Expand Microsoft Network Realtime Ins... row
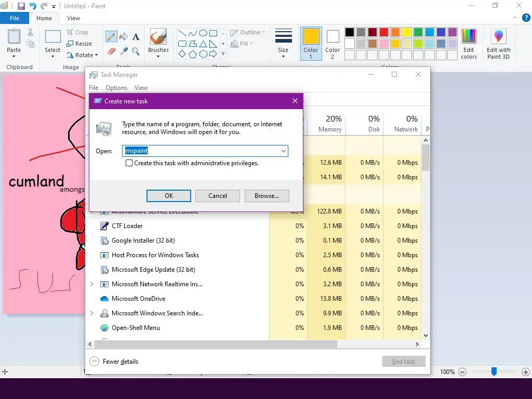 (91, 284)
